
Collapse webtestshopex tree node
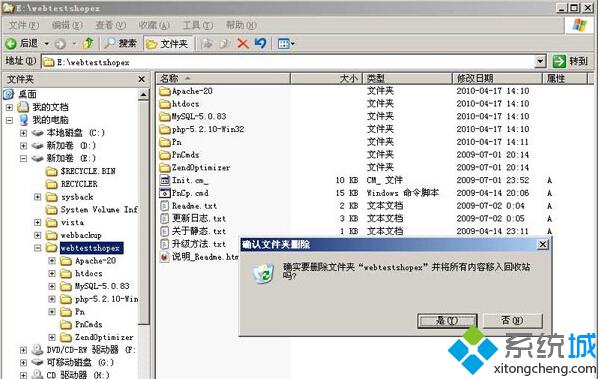[38, 248]
